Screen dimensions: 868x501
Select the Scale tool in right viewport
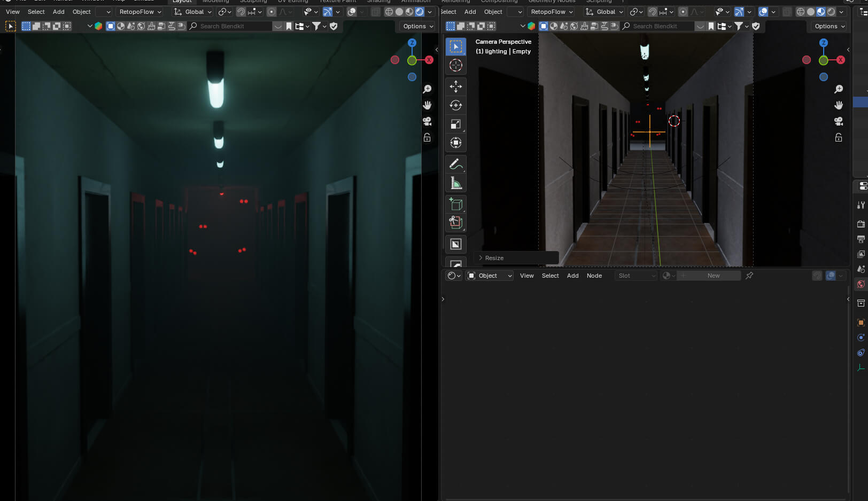tap(455, 124)
